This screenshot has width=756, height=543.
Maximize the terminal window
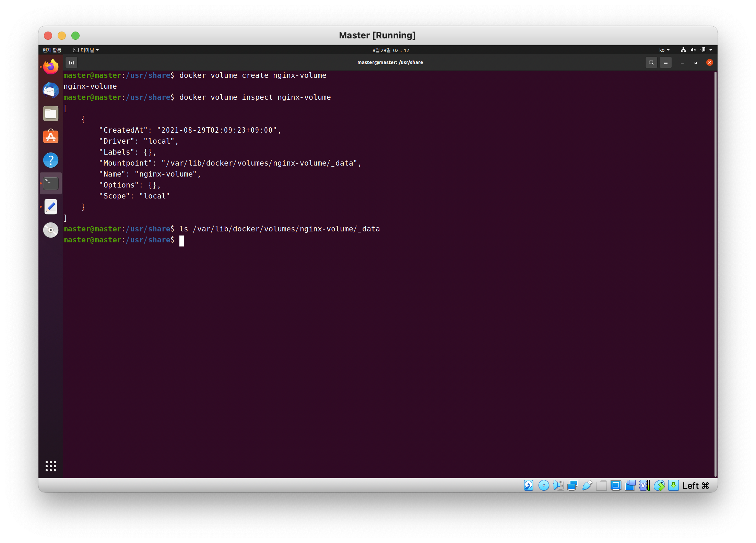coord(696,62)
